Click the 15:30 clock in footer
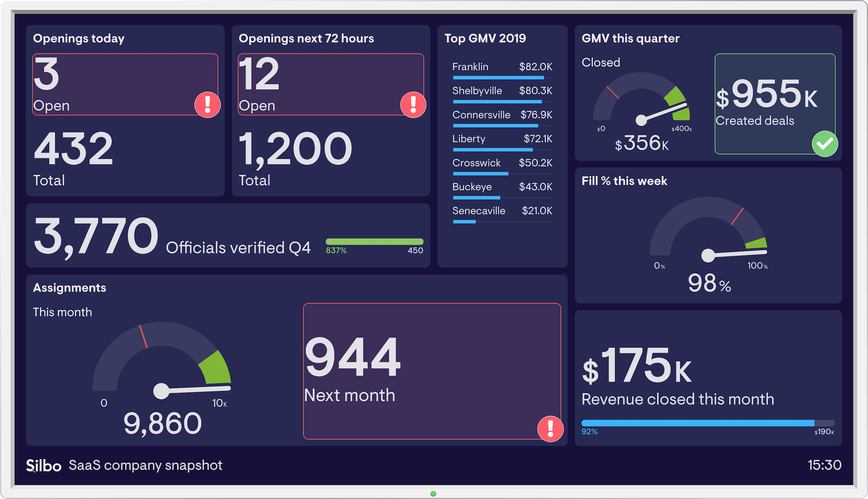The height and width of the screenshot is (499, 868). [825, 465]
